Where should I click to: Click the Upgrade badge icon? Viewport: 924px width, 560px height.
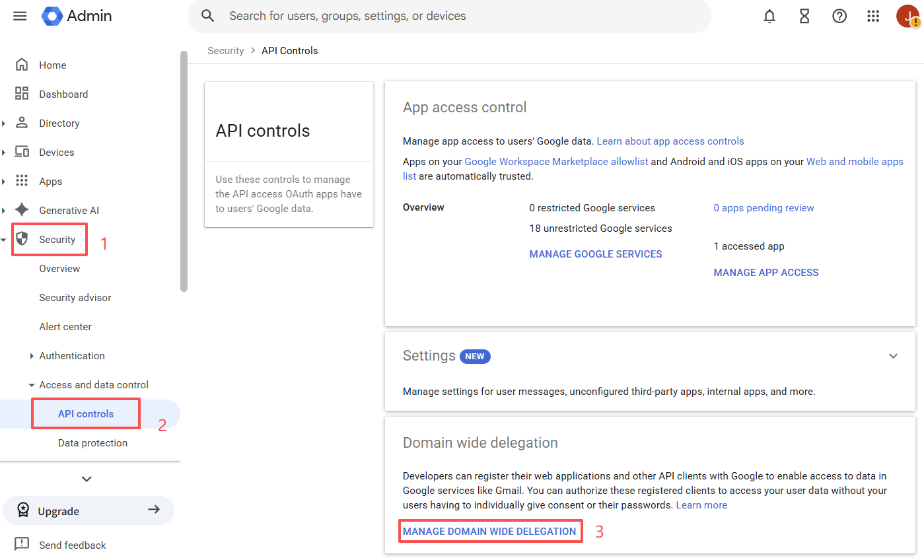[x=23, y=510]
